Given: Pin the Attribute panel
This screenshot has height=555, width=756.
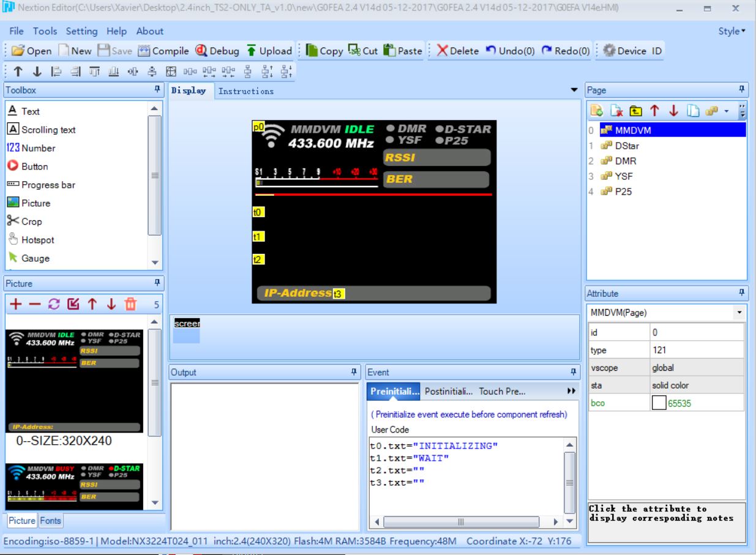Looking at the screenshot, I should pyautogui.click(x=742, y=293).
